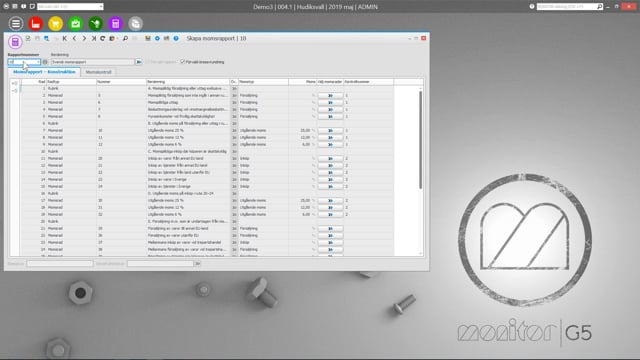Click the help icon in title bar
Viewport: 640px width, 360px height.
pyautogui.click(x=532, y=7)
